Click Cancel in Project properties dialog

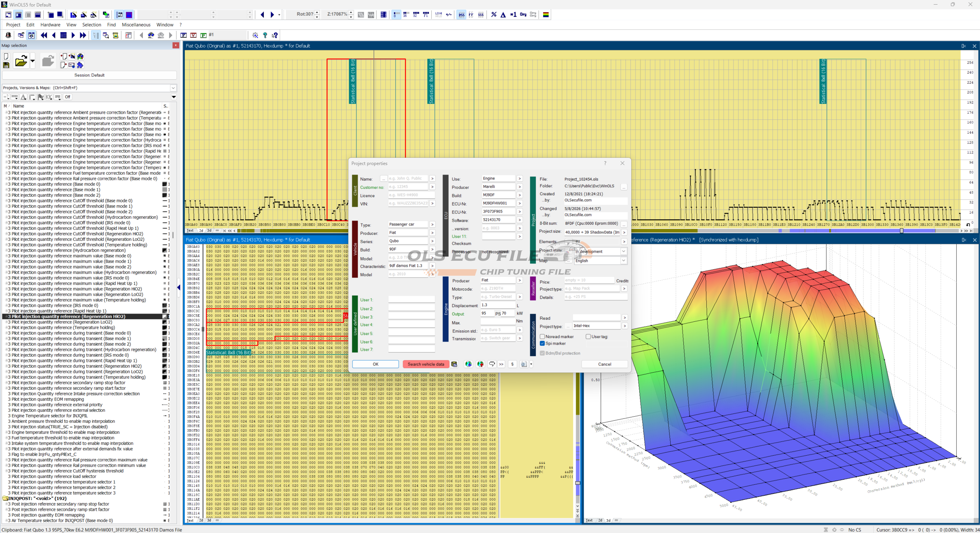pyautogui.click(x=604, y=364)
